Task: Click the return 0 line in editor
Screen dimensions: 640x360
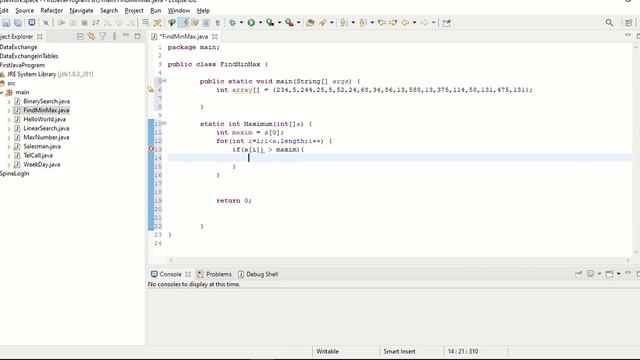Action: tap(234, 200)
